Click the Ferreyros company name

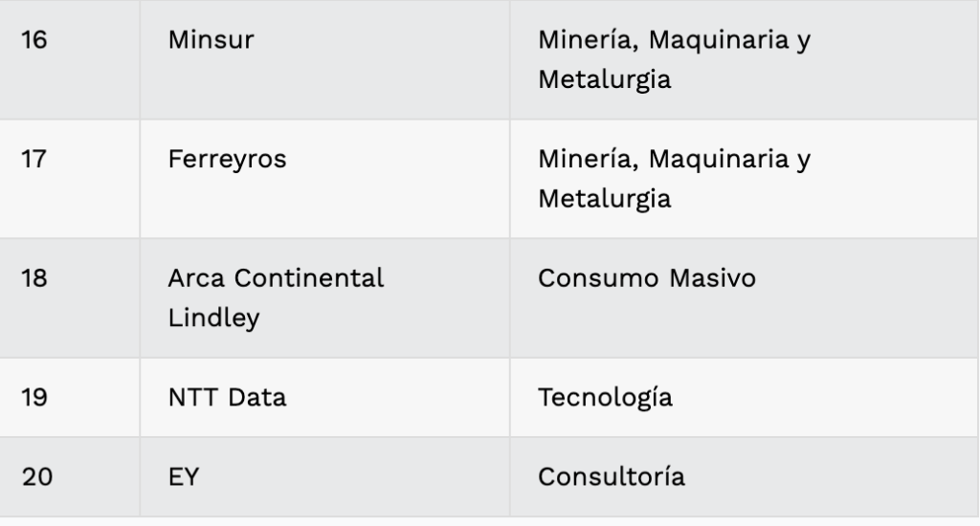(x=228, y=159)
